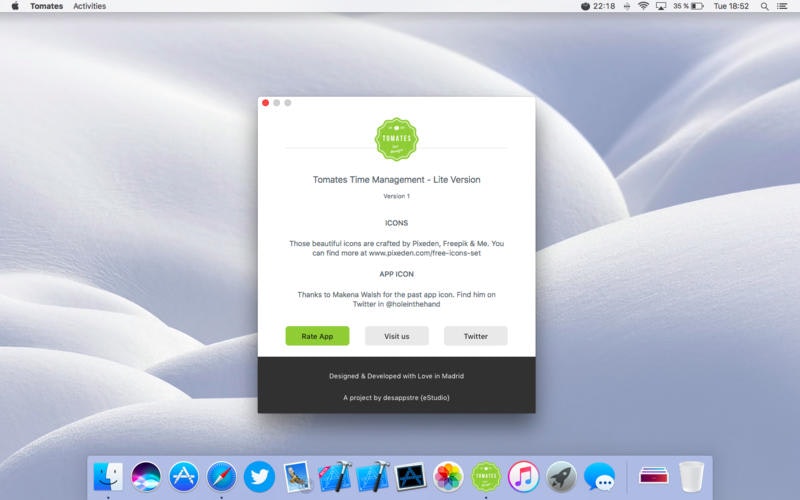The height and width of the screenshot is (500, 800).
Task: Click the green Tomates badge logo in window
Action: 396,139
